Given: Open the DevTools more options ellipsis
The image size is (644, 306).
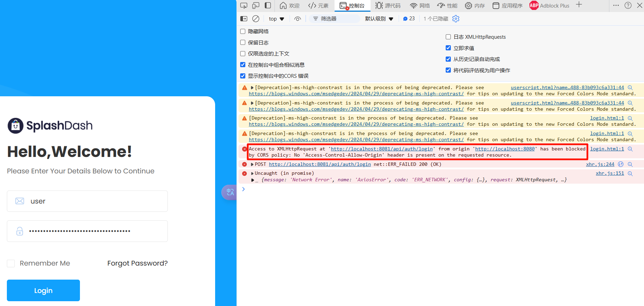Looking at the screenshot, I should point(616,5).
